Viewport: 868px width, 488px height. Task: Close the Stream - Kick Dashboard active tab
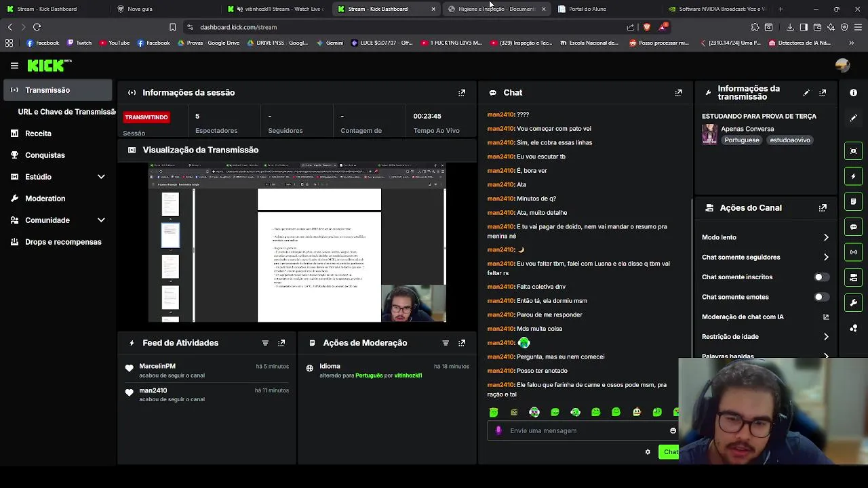tap(433, 9)
